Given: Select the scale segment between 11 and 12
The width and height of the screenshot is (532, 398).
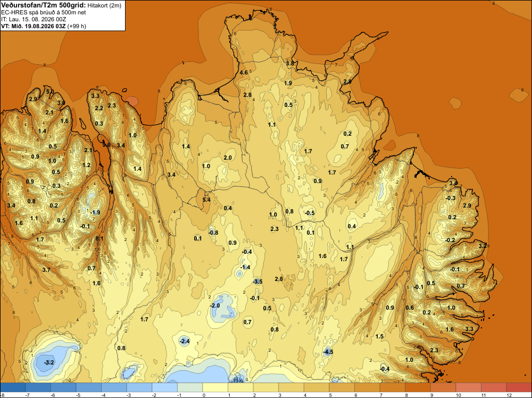Looking at the screenshot, I should [494, 387].
